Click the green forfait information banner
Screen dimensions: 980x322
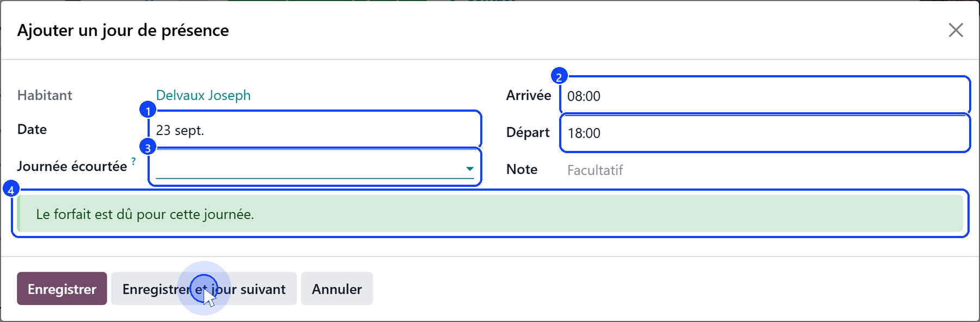(x=490, y=214)
